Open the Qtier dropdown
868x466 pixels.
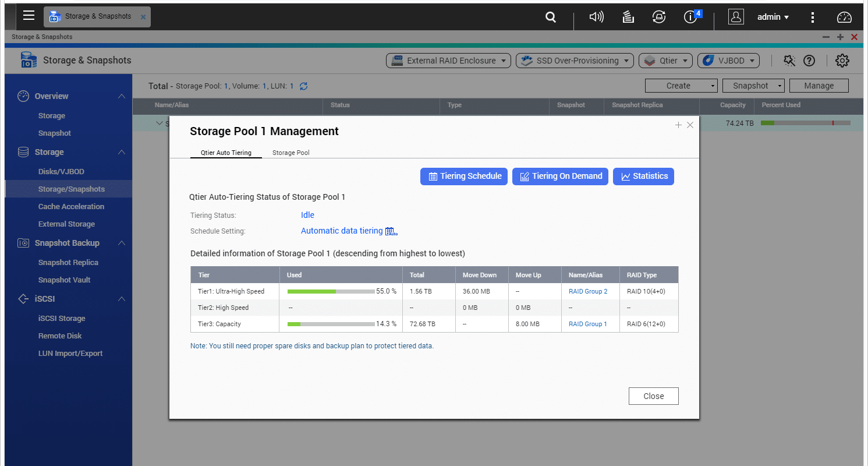[665, 61]
